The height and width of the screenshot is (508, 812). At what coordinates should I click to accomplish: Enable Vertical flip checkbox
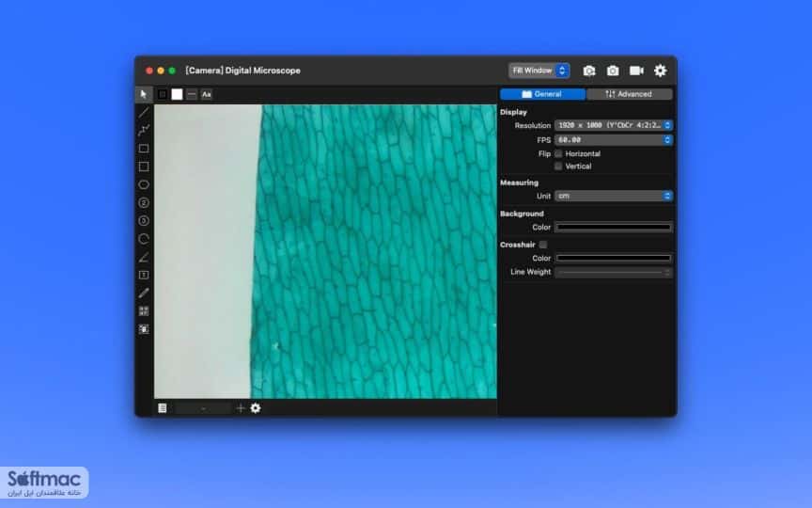coord(558,167)
